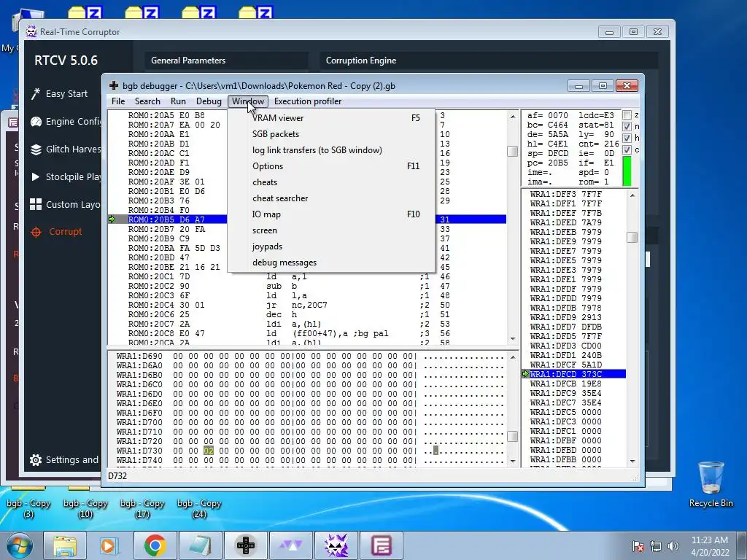Select the bgb - Copy (24) desktop item
This screenshot has width=747, height=560.
(x=199, y=507)
